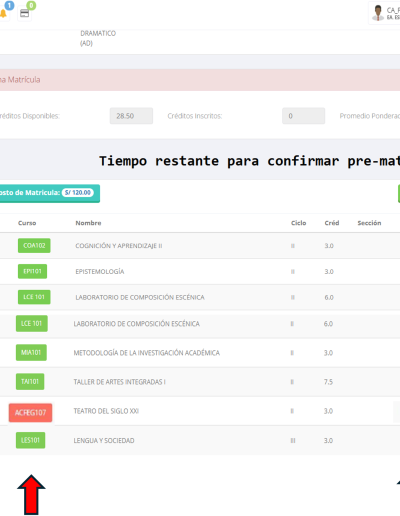Click the Nombre column header
The width and height of the screenshot is (400, 516).
(88, 223)
